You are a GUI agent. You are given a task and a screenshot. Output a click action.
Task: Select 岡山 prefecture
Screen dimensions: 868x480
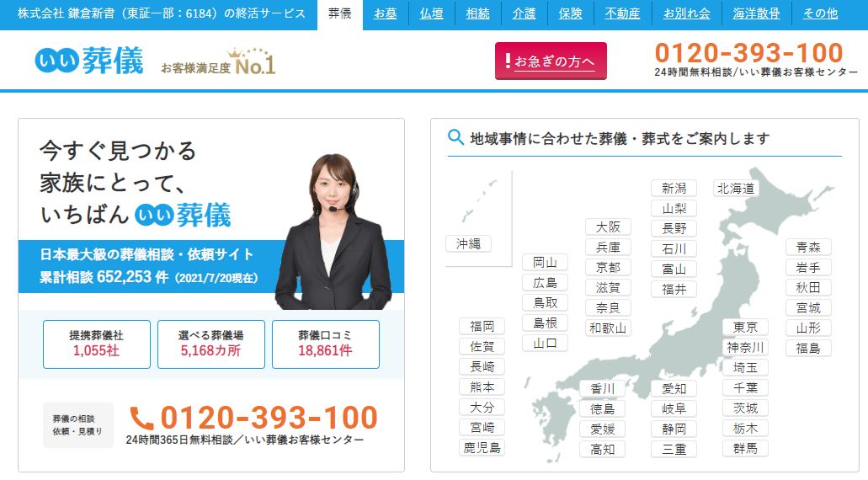click(x=545, y=263)
